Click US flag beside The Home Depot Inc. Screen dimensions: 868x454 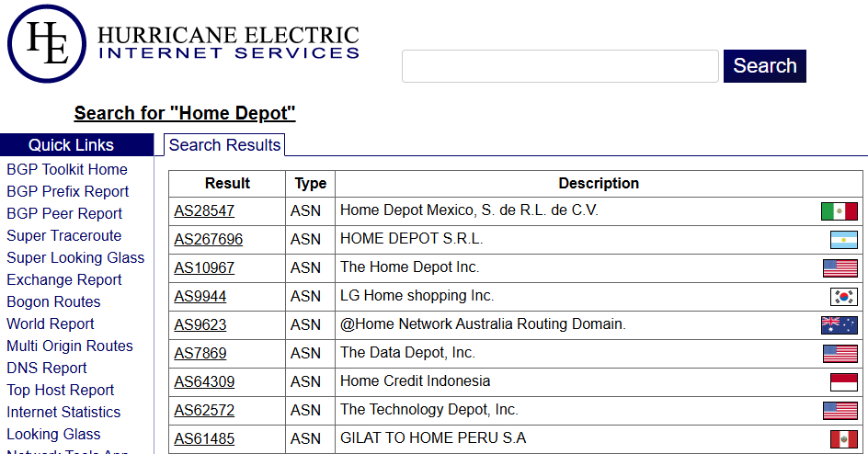[839, 268]
